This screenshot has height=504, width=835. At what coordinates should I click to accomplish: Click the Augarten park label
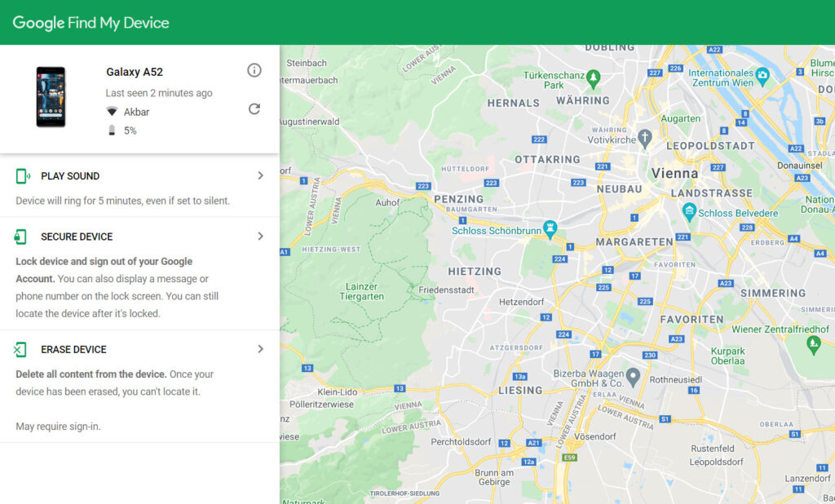(x=681, y=119)
